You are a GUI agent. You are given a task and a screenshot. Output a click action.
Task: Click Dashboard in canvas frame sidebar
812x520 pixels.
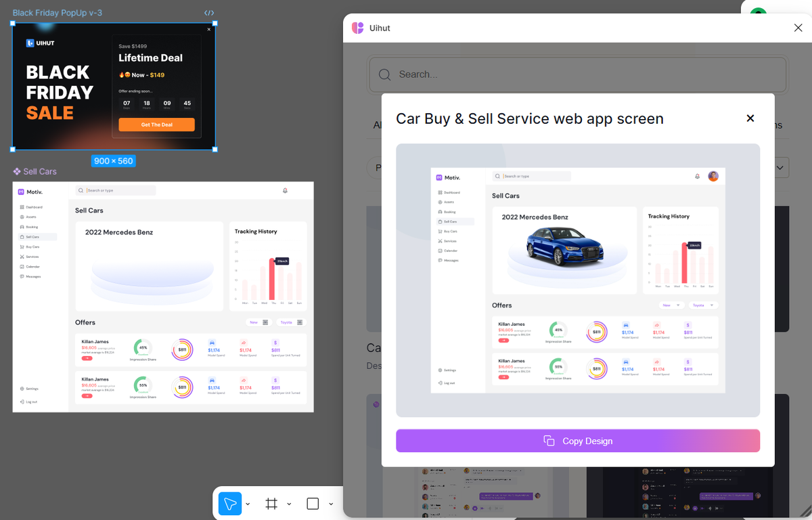click(x=31, y=207)
